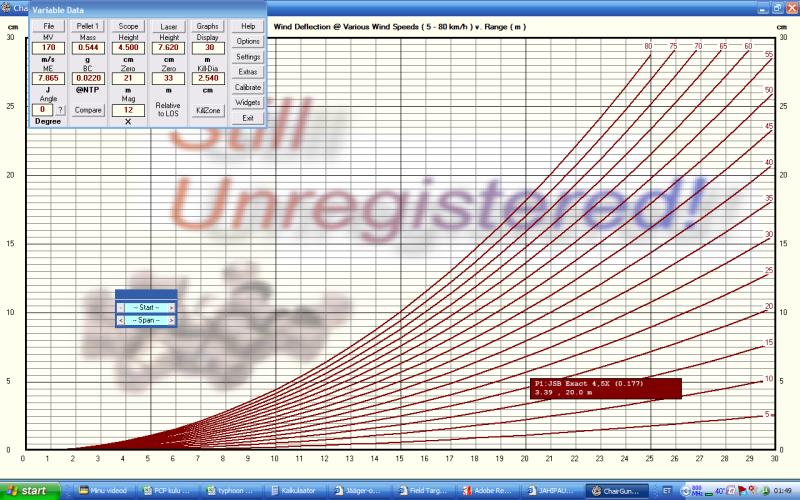Screen dimensions: 800x500
Task: Increase Start range with the right arrow
Action: point(171,307)
